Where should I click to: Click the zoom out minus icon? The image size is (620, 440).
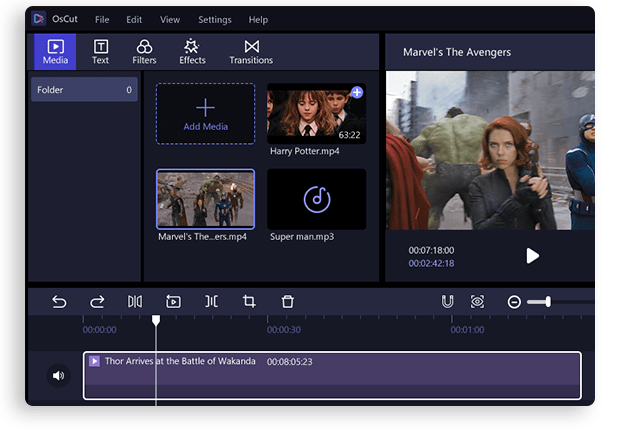coord(514,302)
